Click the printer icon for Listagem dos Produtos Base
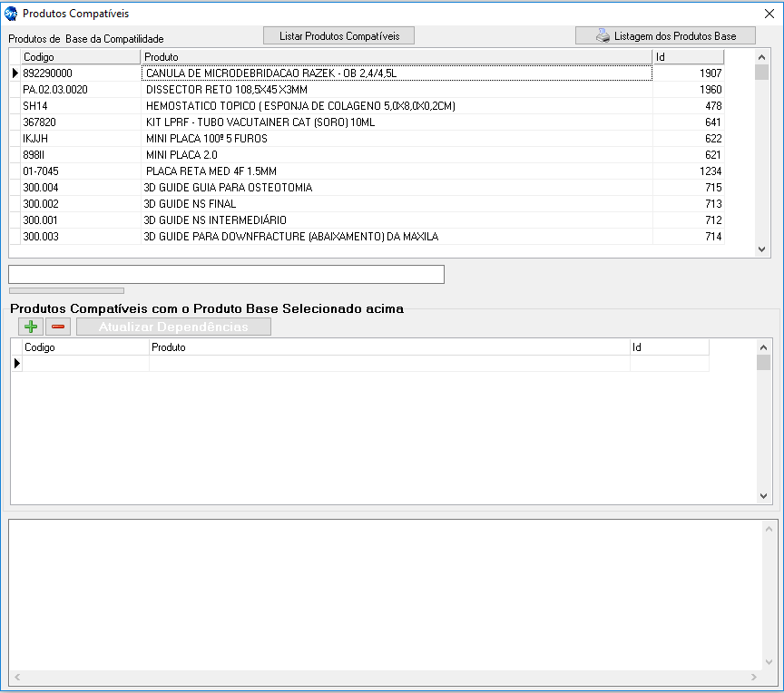This screenshot has width=784, height=693. [x=603, y=36]
